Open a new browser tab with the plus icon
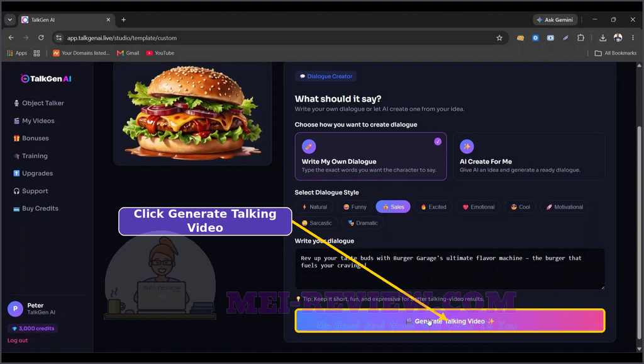644x364 pixels. click(x=124, y=20)
